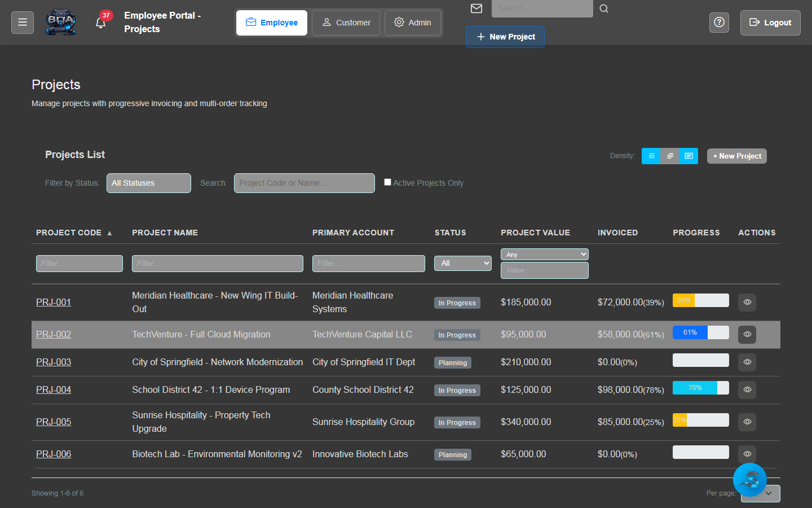Image resolution: width=812 pixels, height=508 pixels.
Task: Click the search magnifier icon
Action: [603, 8]
